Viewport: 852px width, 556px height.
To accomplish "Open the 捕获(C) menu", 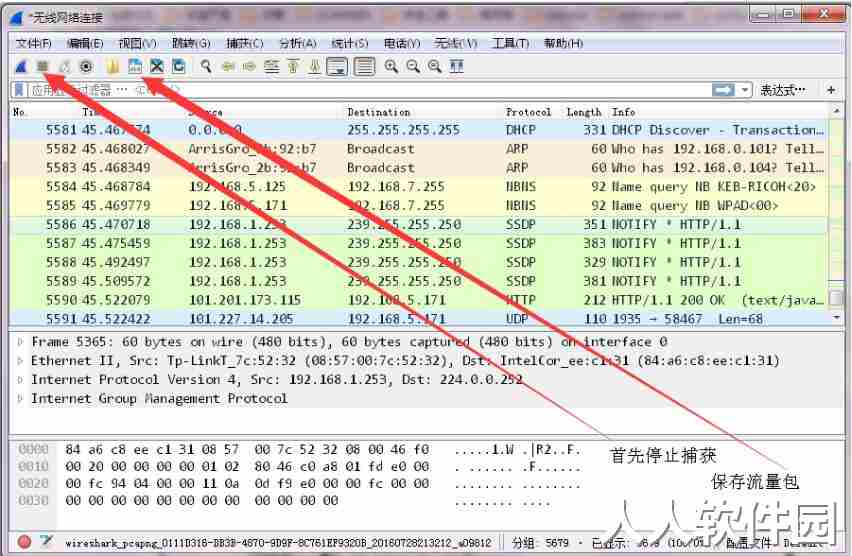I will click(245, 43).
